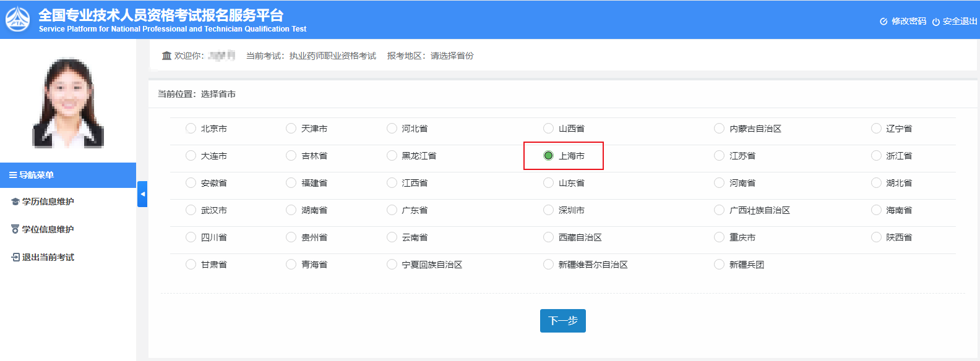
Task: Click the platform logo emblem
Action: tap(17, 20)
